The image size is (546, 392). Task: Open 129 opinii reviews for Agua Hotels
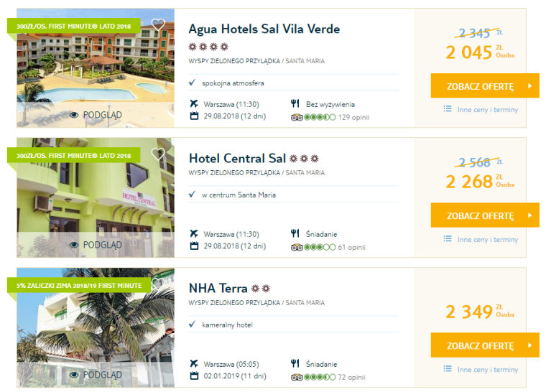coord(353,117)
